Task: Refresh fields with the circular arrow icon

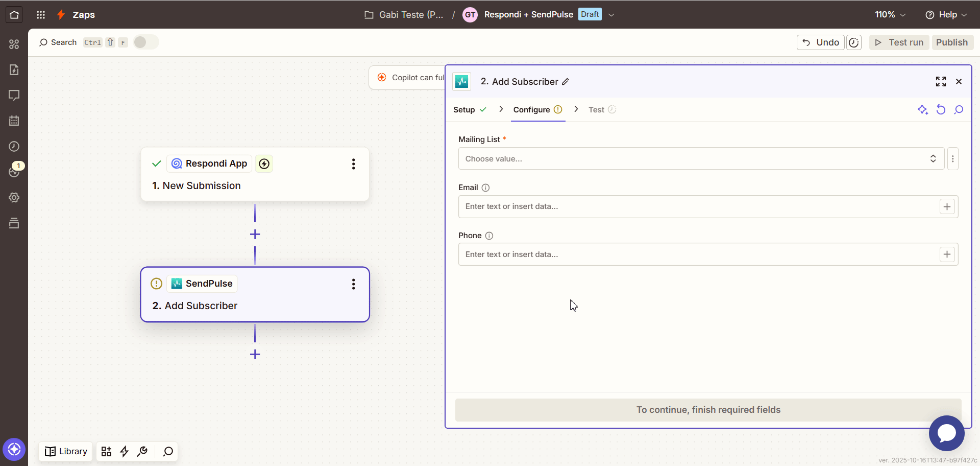Action: (x=941, y=110)
